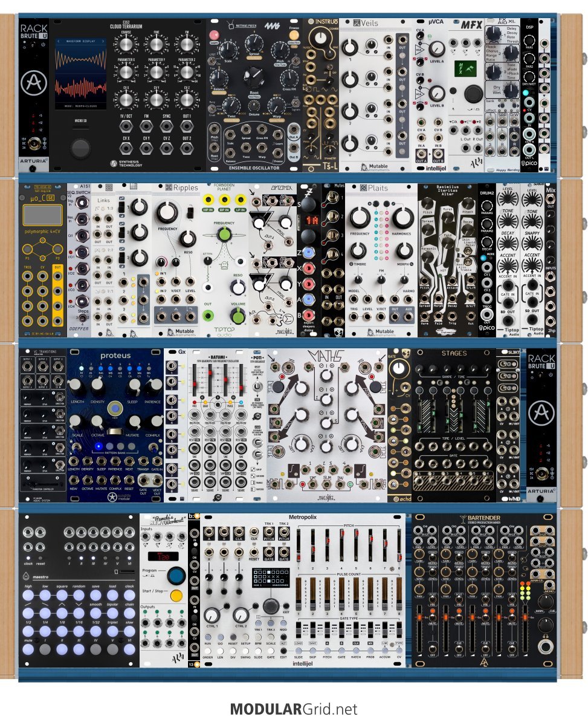Toggle switch 4 on the Mutes module
Screen dimensions: 588x722
click(x=332, y=254)
